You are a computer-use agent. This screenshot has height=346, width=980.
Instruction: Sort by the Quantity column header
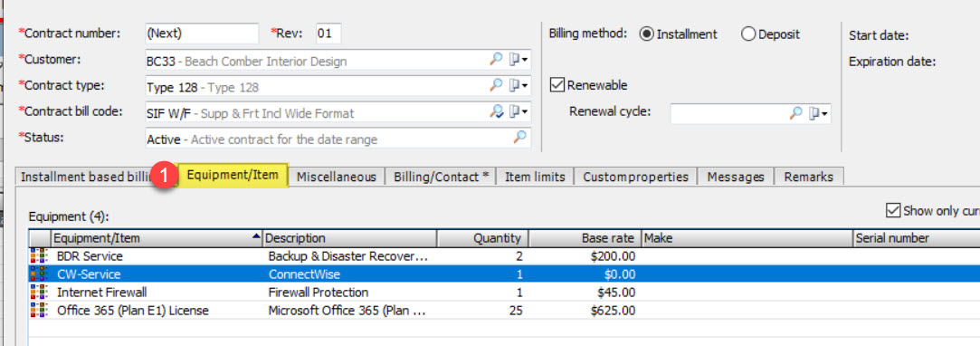pyautogui.click(x=482, y=238)
